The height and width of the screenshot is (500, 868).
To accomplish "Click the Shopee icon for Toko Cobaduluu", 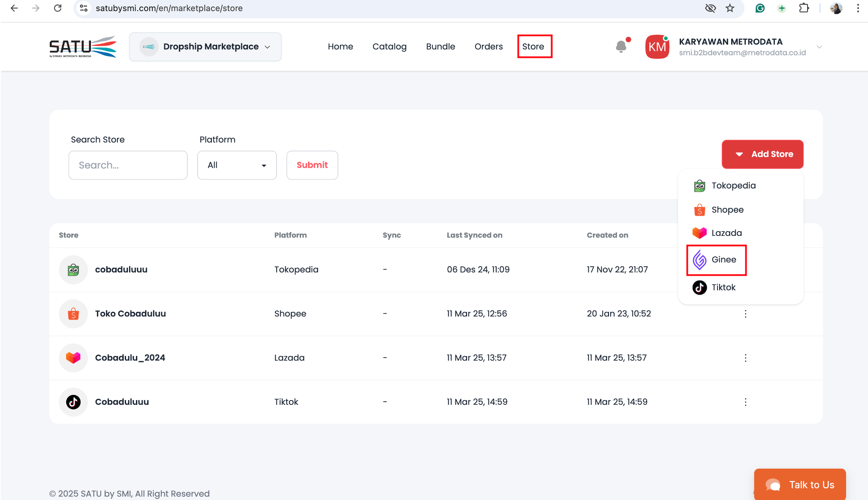I will (73, 314).
